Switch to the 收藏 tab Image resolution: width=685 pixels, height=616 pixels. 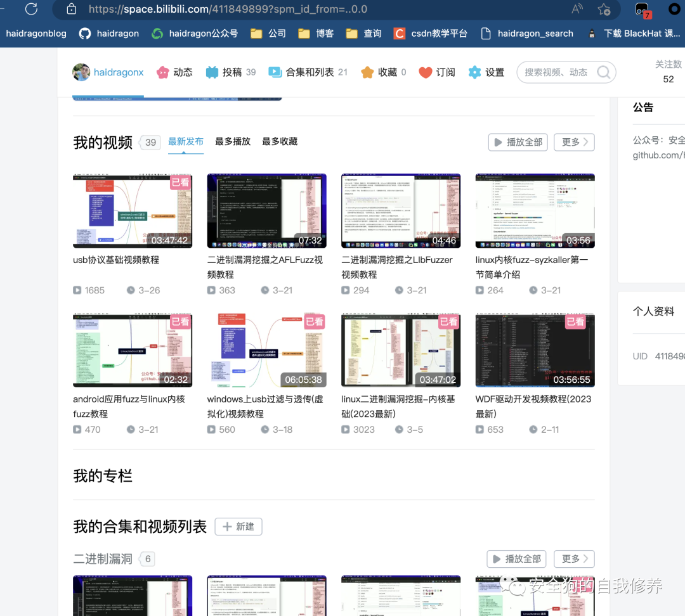384,72
